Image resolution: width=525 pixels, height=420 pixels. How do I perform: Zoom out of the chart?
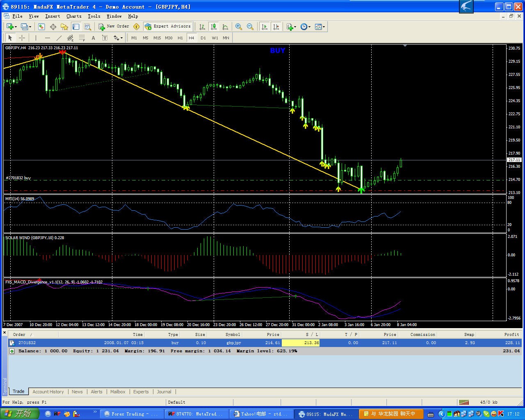coord(250,27)
